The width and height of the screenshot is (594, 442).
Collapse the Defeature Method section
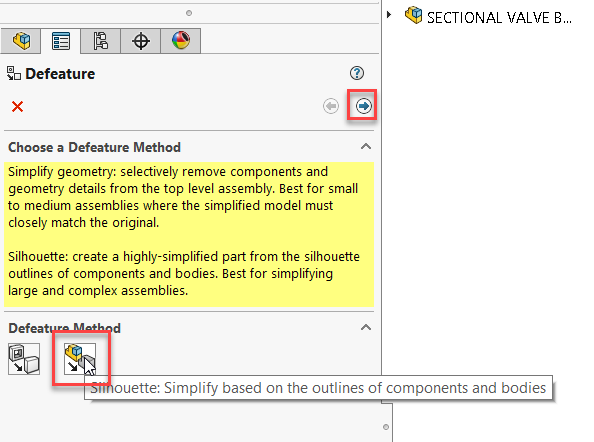[x=366, y=328]
